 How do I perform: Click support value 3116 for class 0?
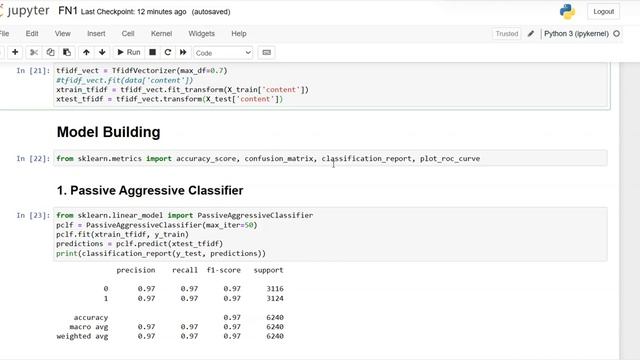click(275, 289)
